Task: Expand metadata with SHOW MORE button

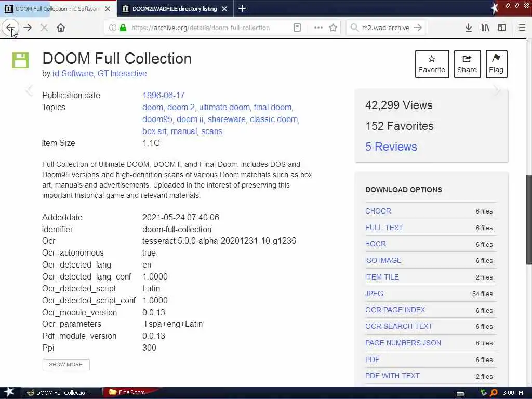Action: coord(66,364)
